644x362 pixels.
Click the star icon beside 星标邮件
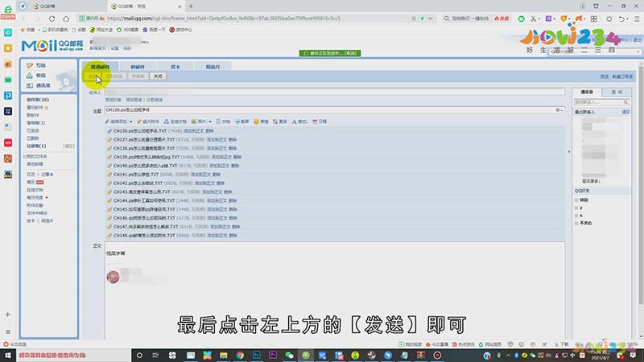[x=47, y=108]
